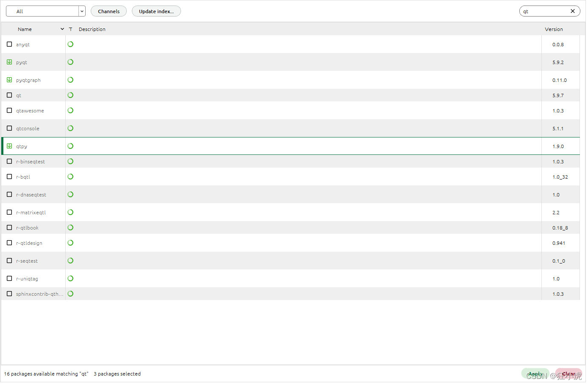Tick the r-qtldesign package checkbox
This screenshot has width=588, height=384.
pyautogui.click(x=9, y=243)
